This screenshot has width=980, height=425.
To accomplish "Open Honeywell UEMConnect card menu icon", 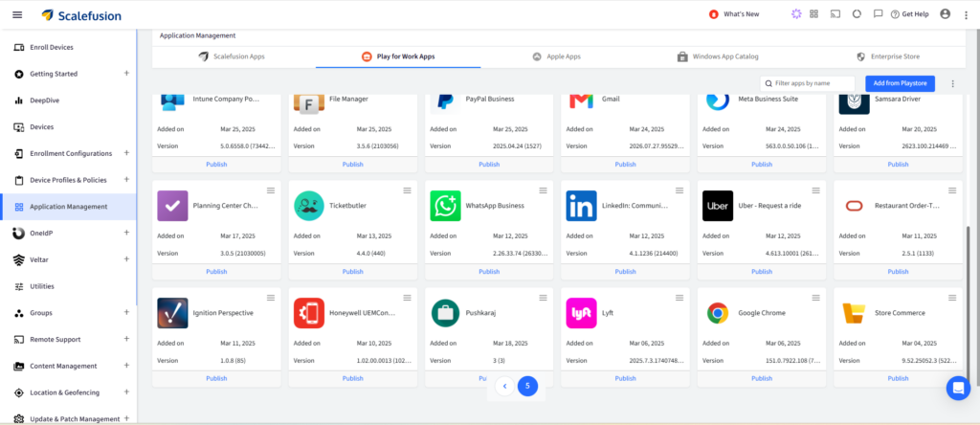I will [x=407, y=298].
